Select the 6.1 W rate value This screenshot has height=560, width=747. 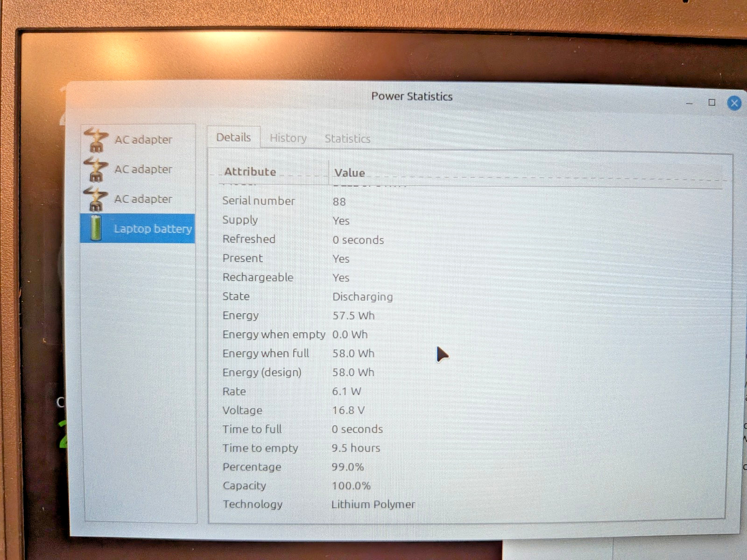346,391
